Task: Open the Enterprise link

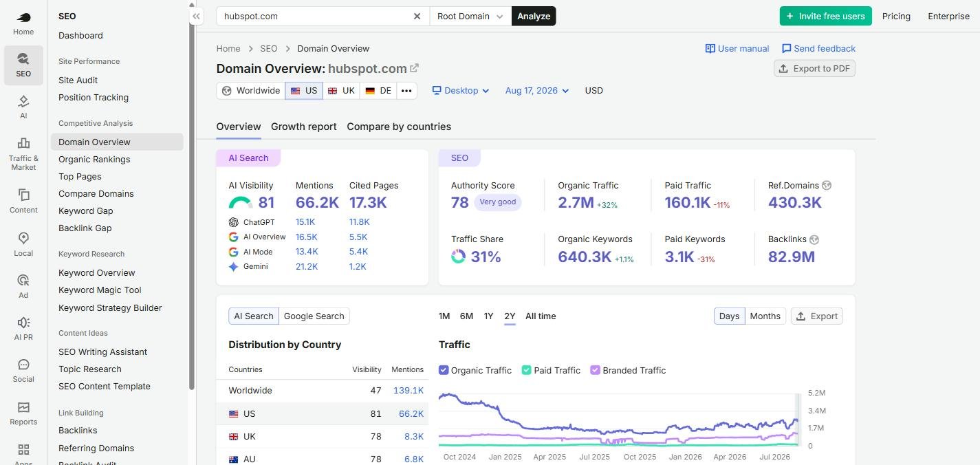Action: [x=948, y=16]
